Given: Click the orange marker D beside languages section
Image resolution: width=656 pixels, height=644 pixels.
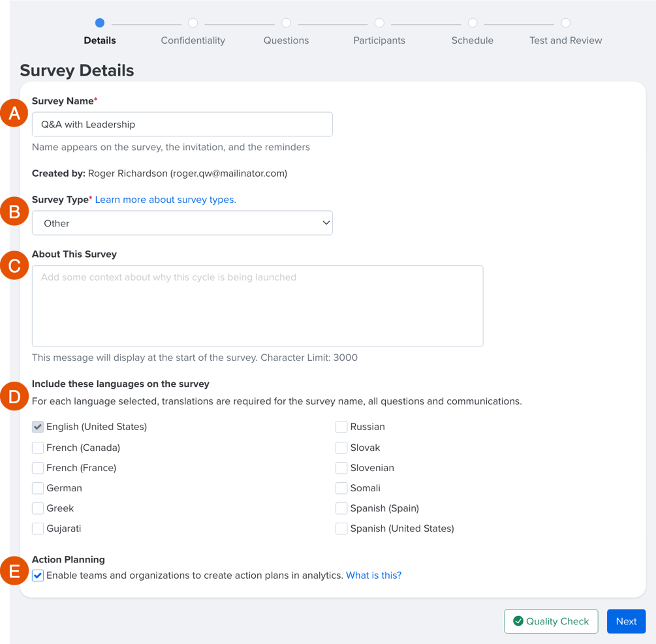Looking at the screenshot, I should 14,396.
